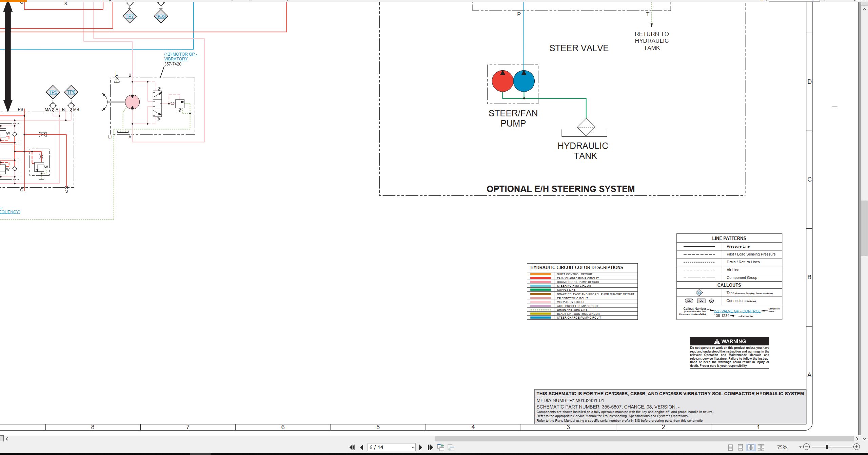
Task: Click the (52) VALVE GP - CONTROL example link
Action: tap(737, 311)
